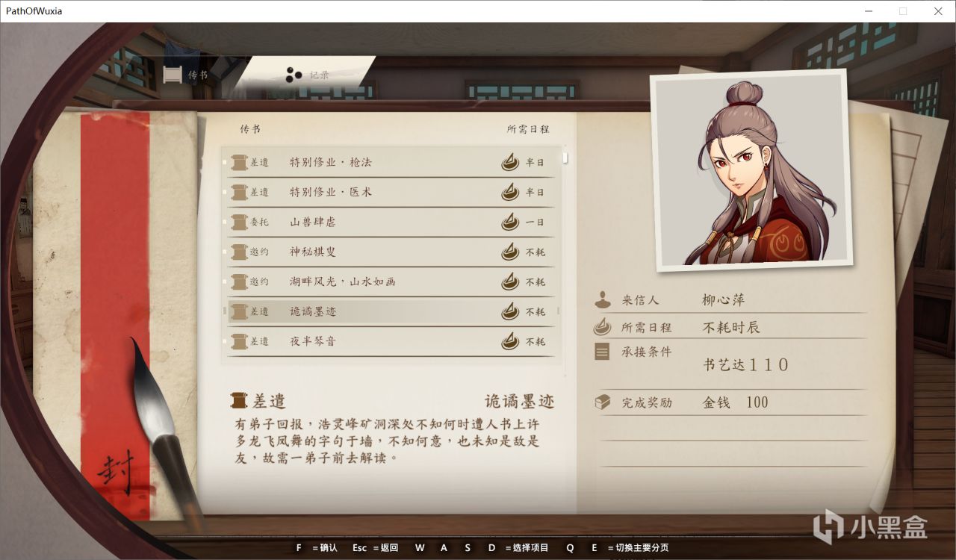956x560 pixels.
Task: Click the highlighted 诡谲墨迹 entry
Action: [391, 311]
